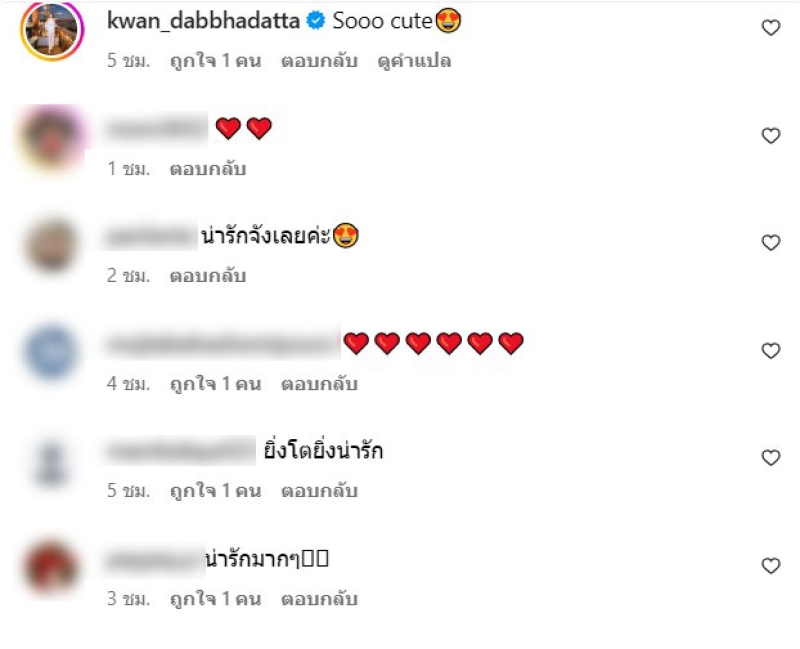
Task: Reply to the 'Sooo cute' comment via ตอบกลับ
Action: (x=319, y=61)
